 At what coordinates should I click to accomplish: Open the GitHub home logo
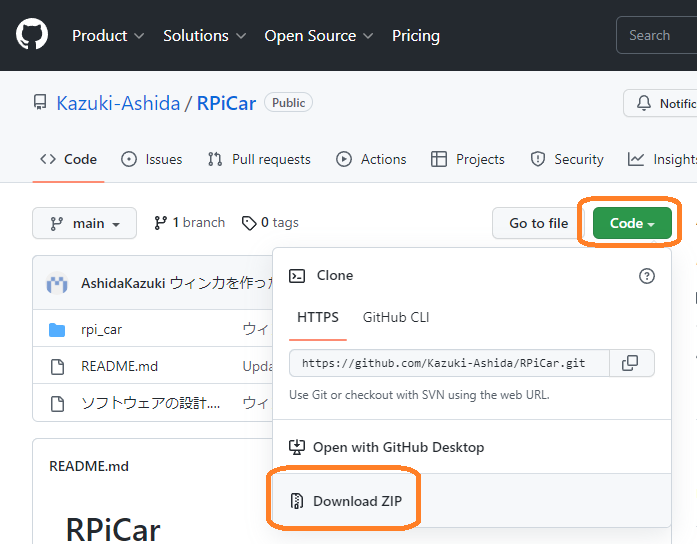32,34
